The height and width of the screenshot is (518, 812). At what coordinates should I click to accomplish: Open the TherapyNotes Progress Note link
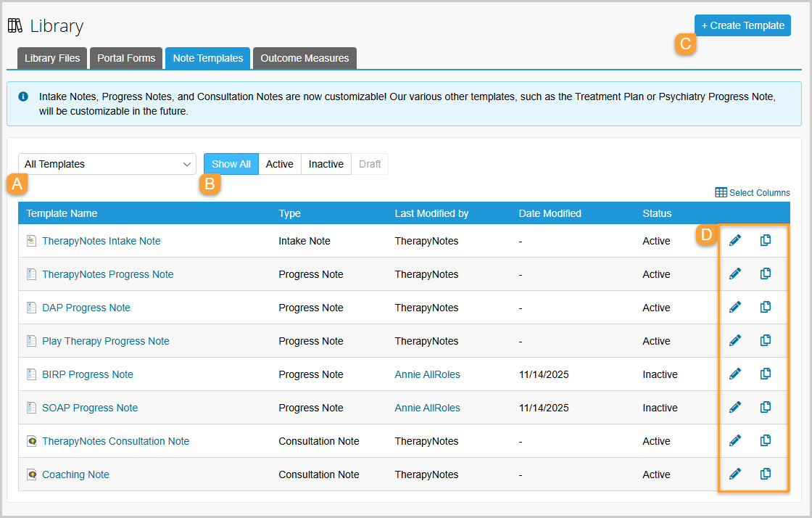click(108, 274)
